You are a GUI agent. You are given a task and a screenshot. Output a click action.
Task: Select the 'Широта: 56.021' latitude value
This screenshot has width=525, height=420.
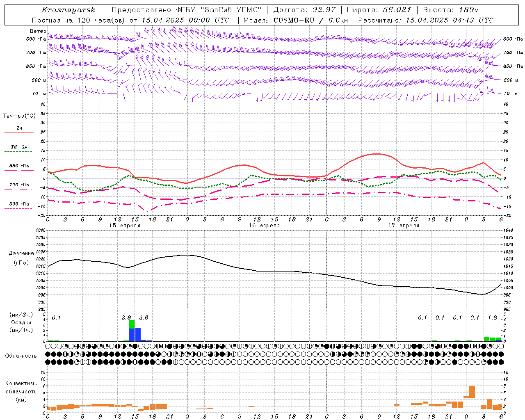coord(379,10)
